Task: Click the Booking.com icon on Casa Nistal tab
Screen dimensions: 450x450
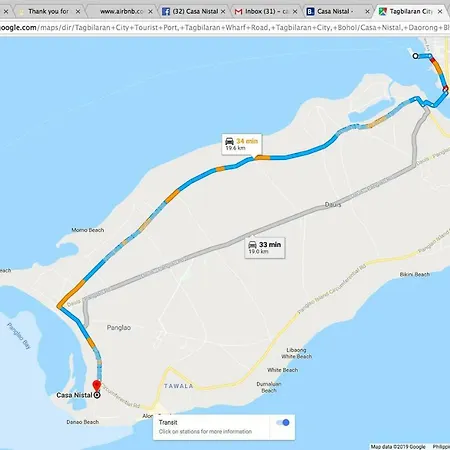Action: point(310,12)
